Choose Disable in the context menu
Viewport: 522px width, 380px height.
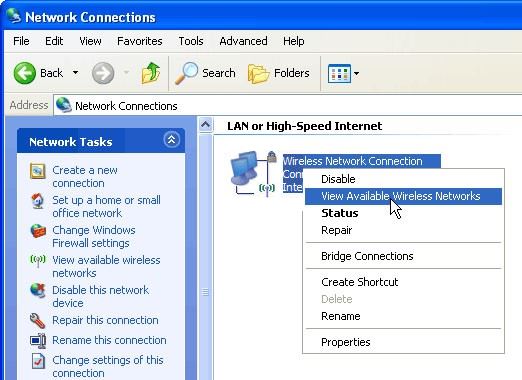403,179
